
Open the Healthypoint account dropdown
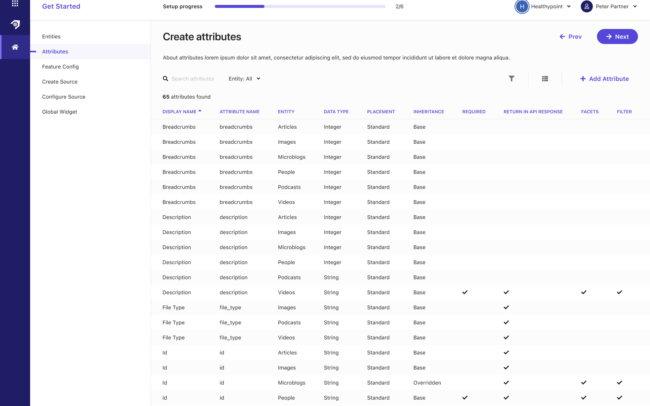[x=569, y=6]
